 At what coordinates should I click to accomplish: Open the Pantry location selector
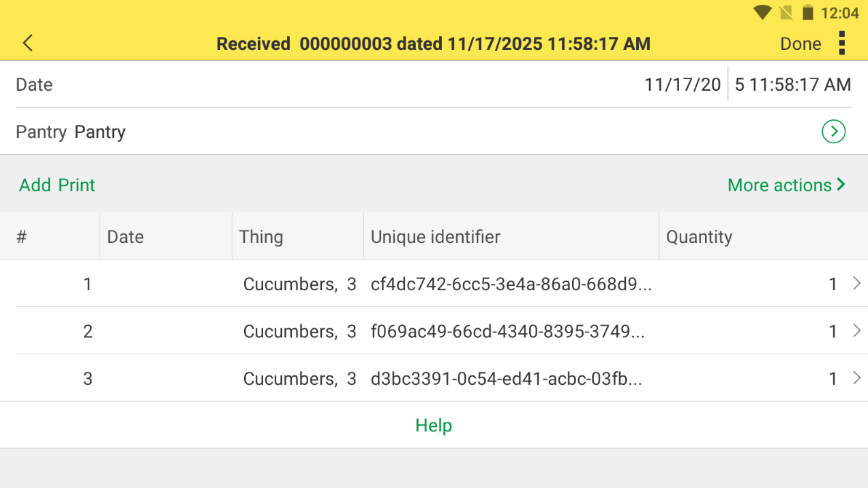[100, 132]
